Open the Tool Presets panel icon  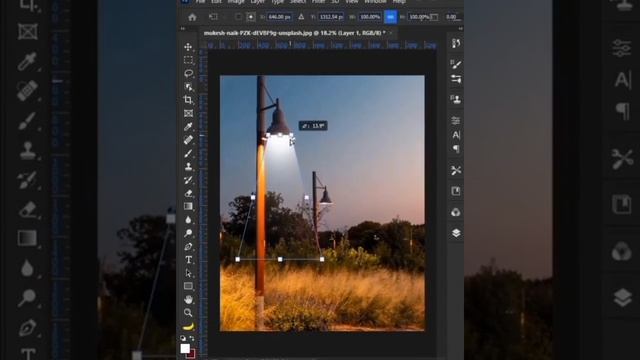click(x=456, y=170)
